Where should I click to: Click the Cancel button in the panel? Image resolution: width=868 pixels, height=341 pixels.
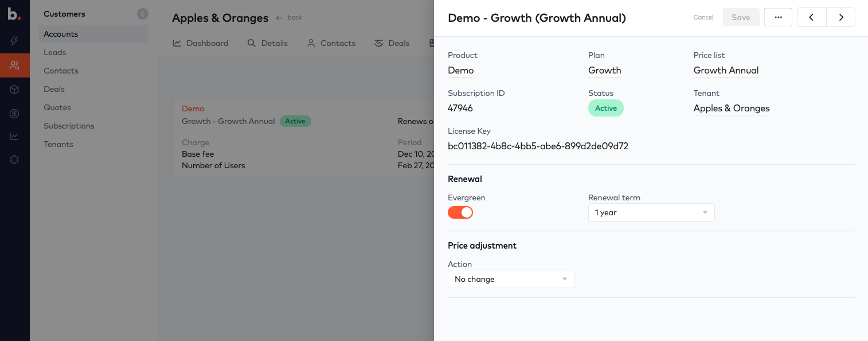(x=703, y=17)
